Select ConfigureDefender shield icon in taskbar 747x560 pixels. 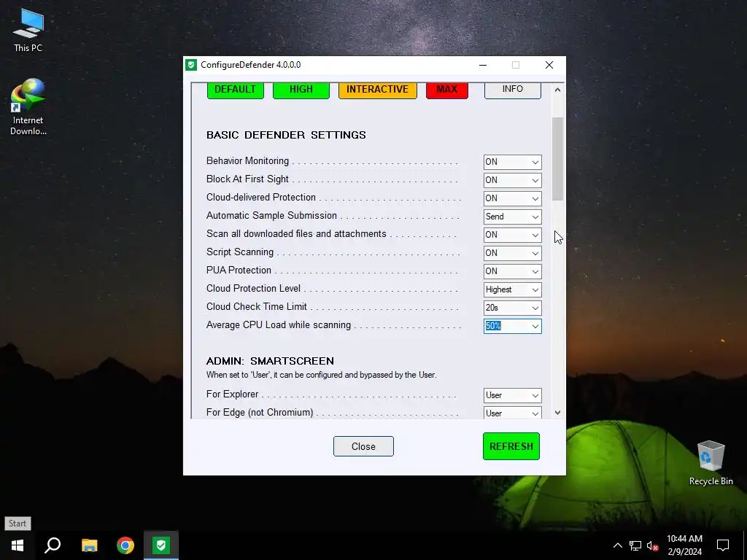pos(161,545)
